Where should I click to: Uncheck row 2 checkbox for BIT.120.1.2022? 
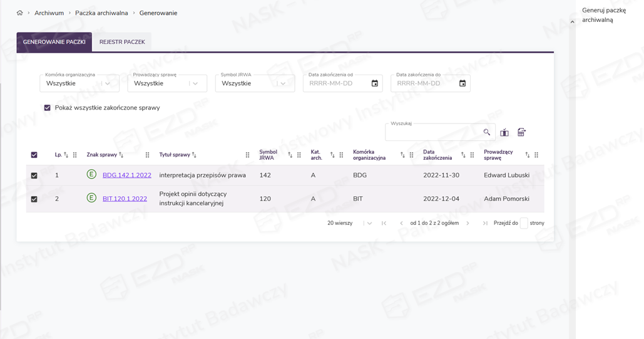tap(34, 199)
